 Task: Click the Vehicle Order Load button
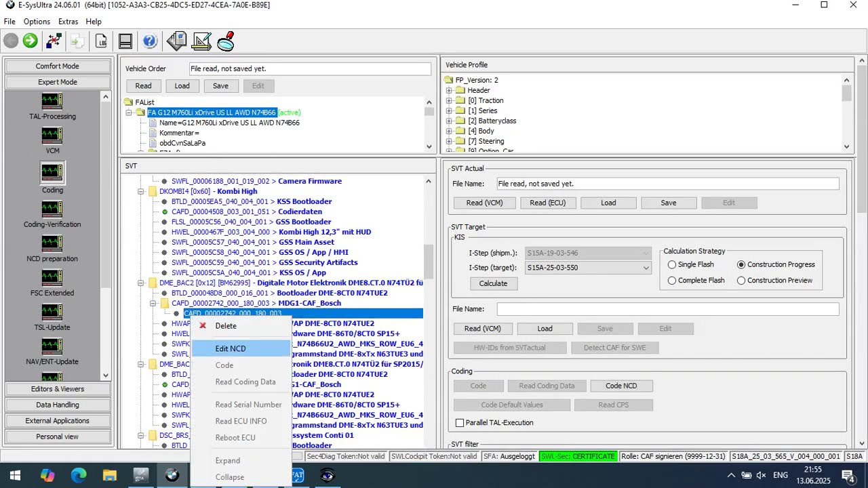[x=182, y=86]
